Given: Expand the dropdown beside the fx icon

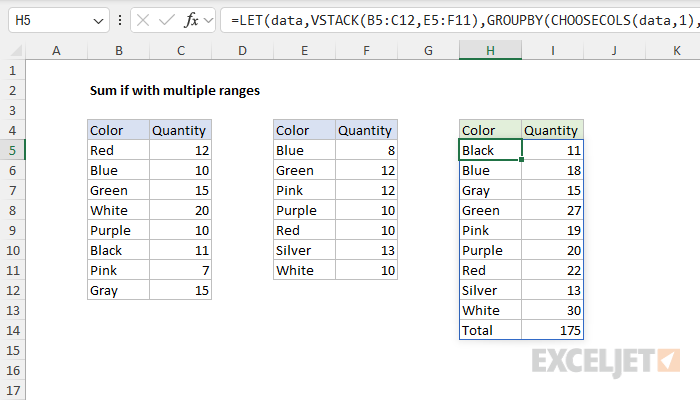Looking at the screenshot, I should tap(208, 20).
